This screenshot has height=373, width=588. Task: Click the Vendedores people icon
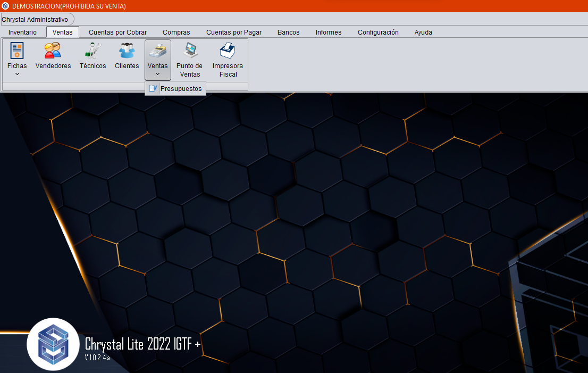pyautogui.click(x=53, y=51)
